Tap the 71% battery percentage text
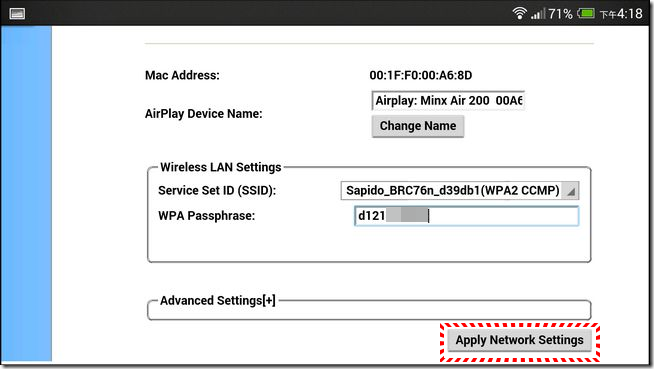The height and width of the screenshot is (369, 654). coord(560,14)
